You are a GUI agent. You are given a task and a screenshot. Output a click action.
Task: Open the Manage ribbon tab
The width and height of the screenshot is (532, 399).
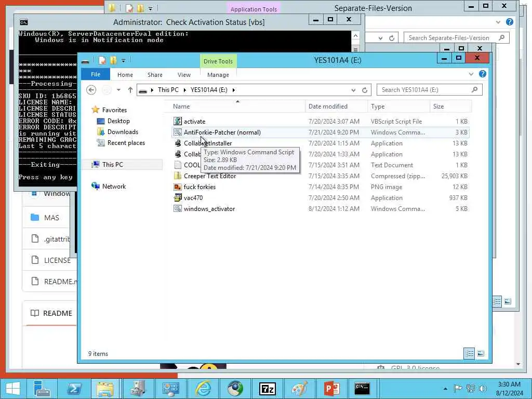pyautogui.click(x=218, y=75)
